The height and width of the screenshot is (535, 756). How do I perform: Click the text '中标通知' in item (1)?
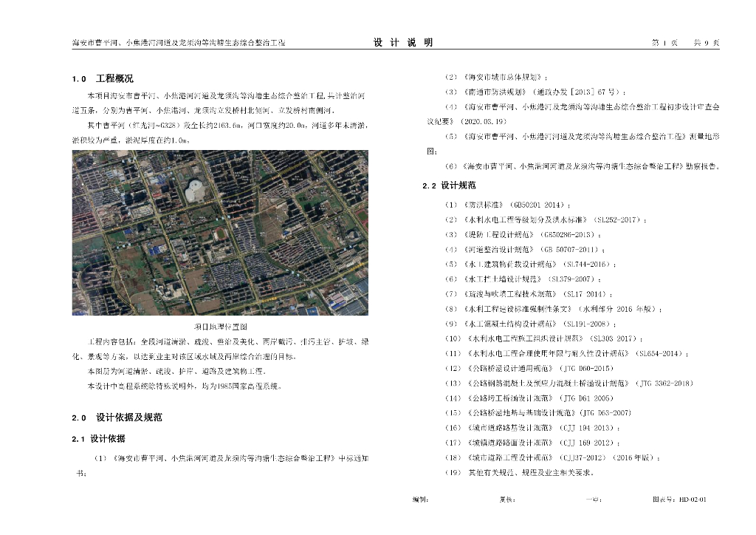tap(354, 458)
